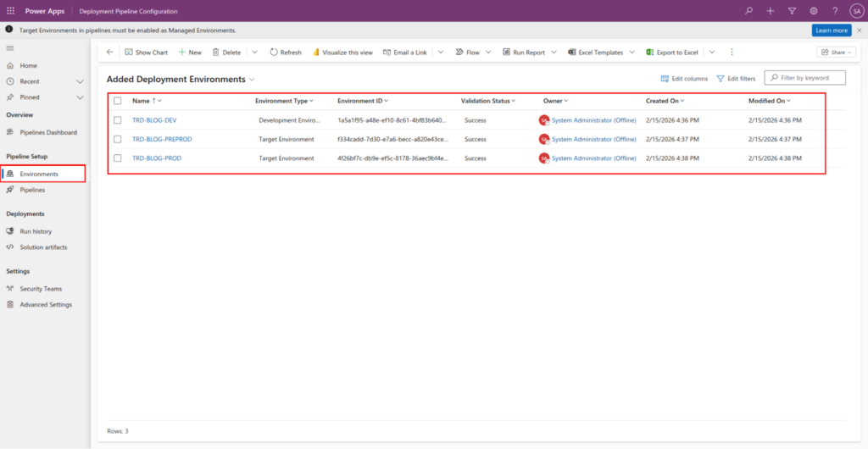Expand the Added Deployment Environments view selector
Image resolution: width=868 pixels, height=449 pixels.
point(253,79)
